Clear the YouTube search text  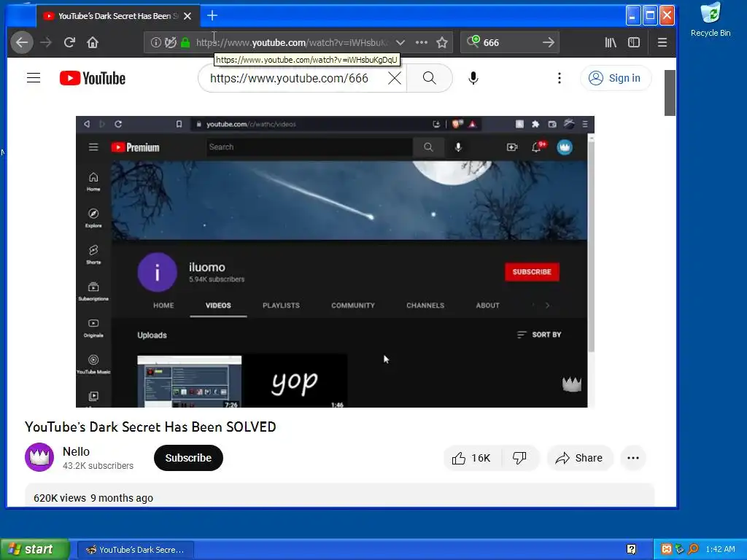click(x=395, y=78)
